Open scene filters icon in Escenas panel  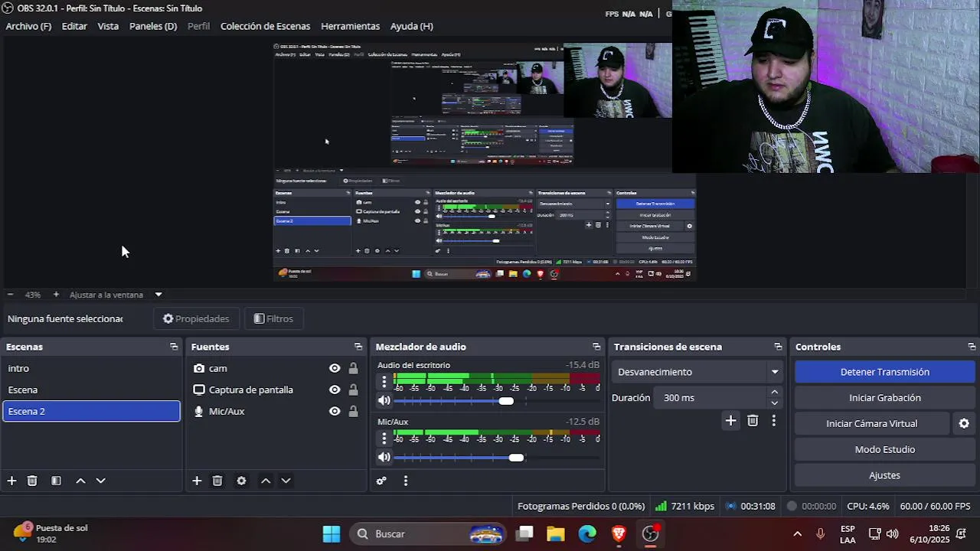click(x=56, y=481)
